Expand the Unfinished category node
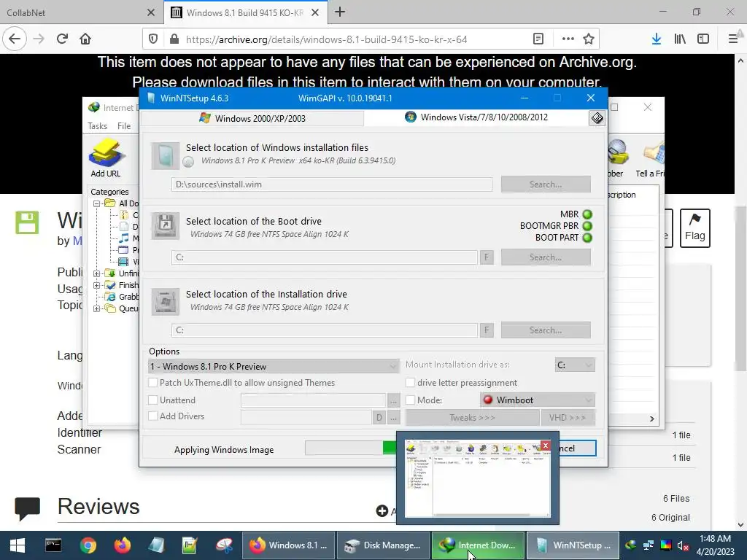This screenshot has width=747, height=560. click(x=97, y=273)
